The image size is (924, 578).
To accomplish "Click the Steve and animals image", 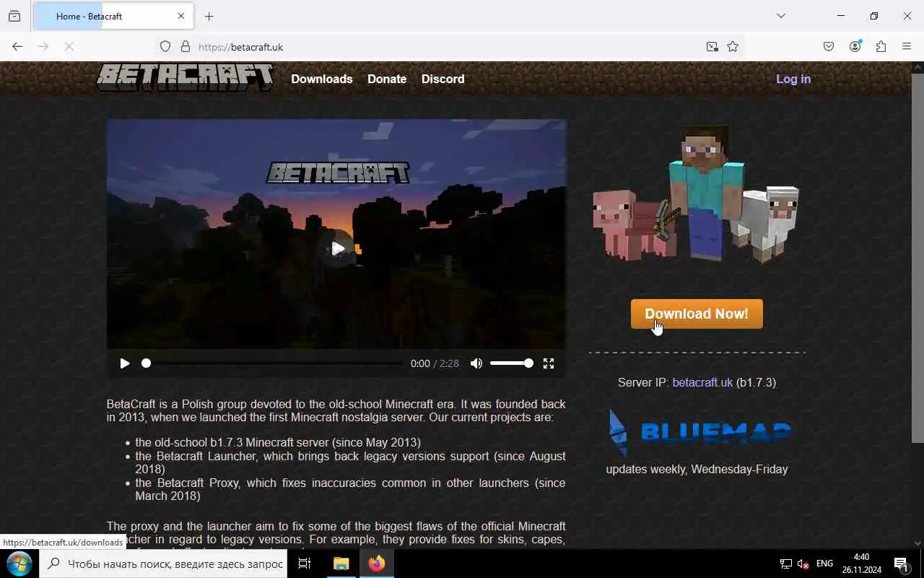I will (696, 194).
